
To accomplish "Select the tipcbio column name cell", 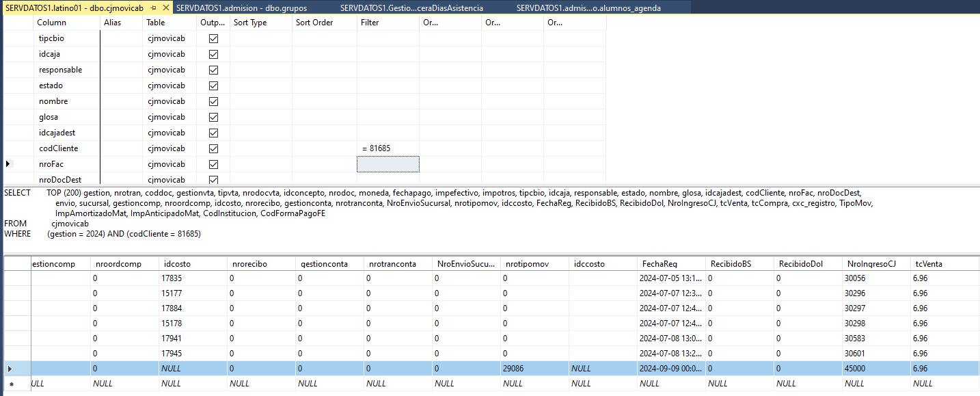I will coord(67,38).
